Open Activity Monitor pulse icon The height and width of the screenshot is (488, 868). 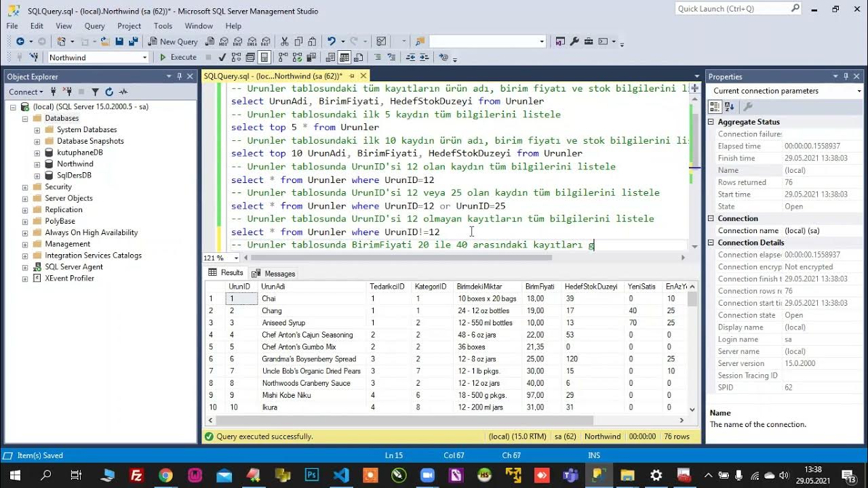[x=123, y=91]
